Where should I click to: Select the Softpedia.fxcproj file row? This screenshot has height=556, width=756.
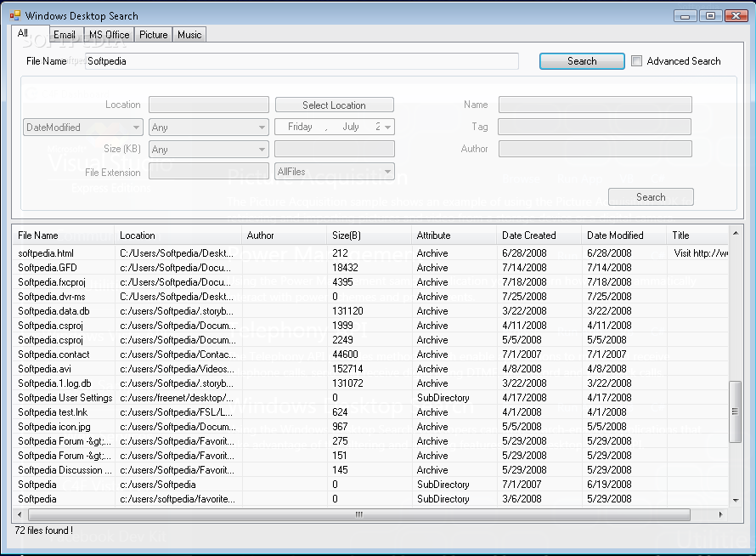[x=370, y=282]
